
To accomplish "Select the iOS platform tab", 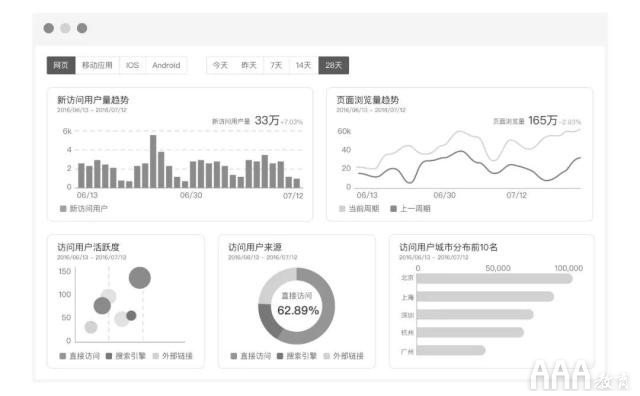I will point(132,65).
